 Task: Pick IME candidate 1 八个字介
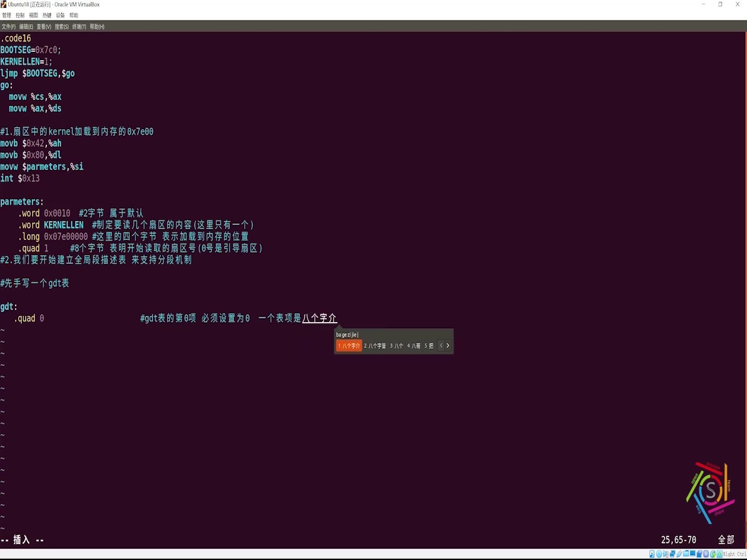(349, 346)
